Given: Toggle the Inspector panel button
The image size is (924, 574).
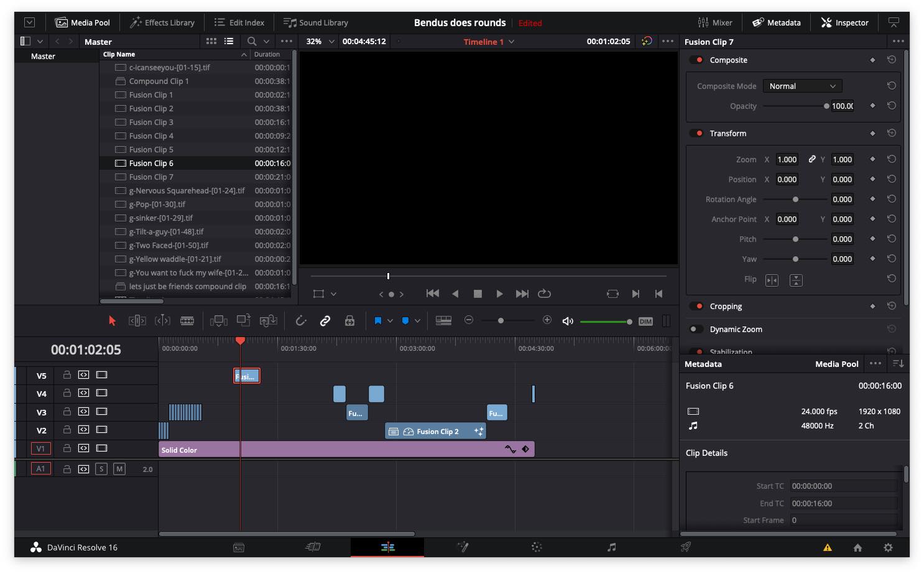Looking at the screenshot, I should [x=844, y=22].
